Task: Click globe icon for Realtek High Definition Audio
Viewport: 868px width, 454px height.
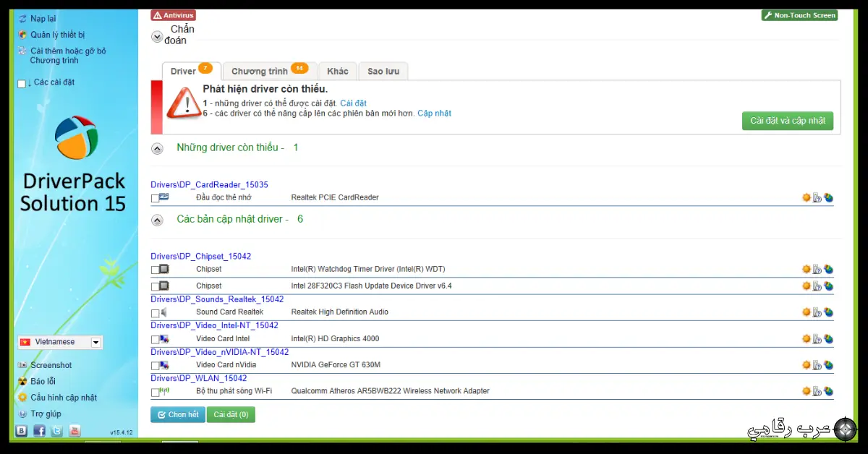Action: tap(829, 312)
